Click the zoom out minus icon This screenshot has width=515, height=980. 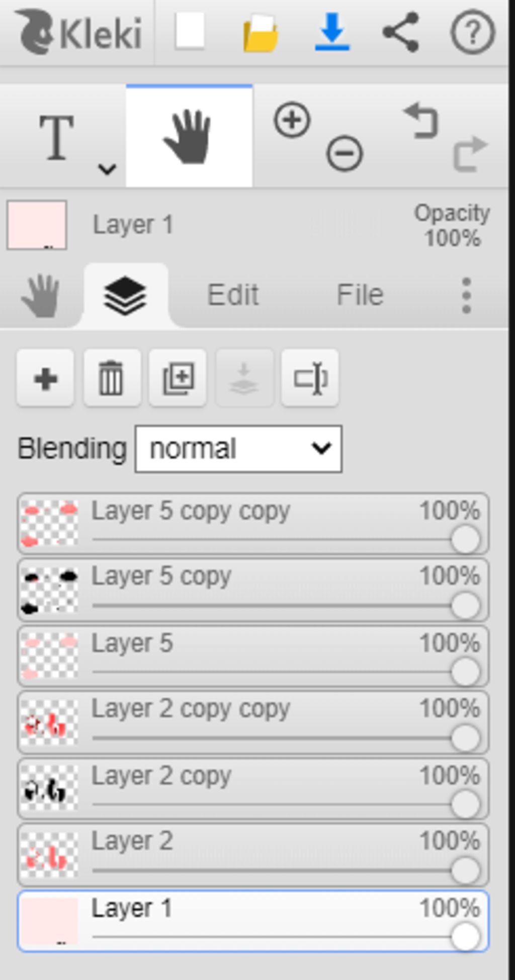[345, 153]
